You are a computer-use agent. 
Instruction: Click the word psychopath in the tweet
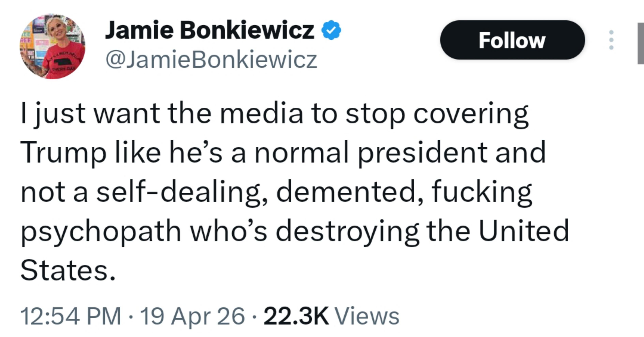[x=101, y=231]
